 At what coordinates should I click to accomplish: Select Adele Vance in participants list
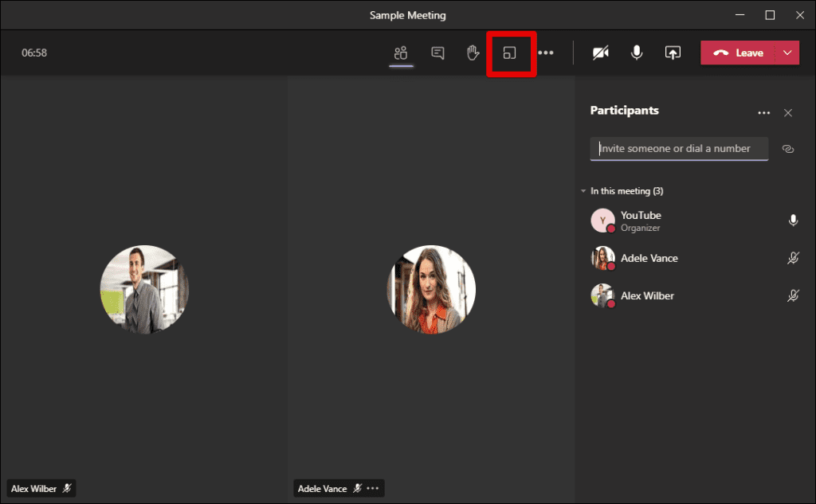point(695,259)
